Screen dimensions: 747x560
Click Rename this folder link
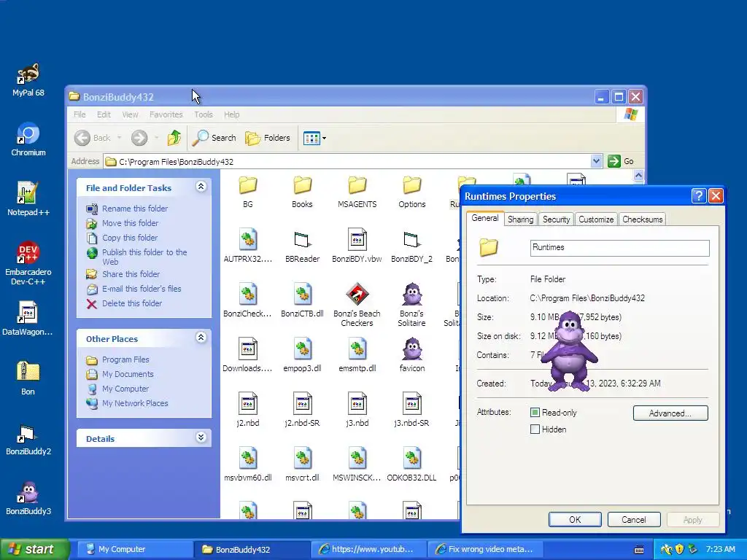(135, 209)
